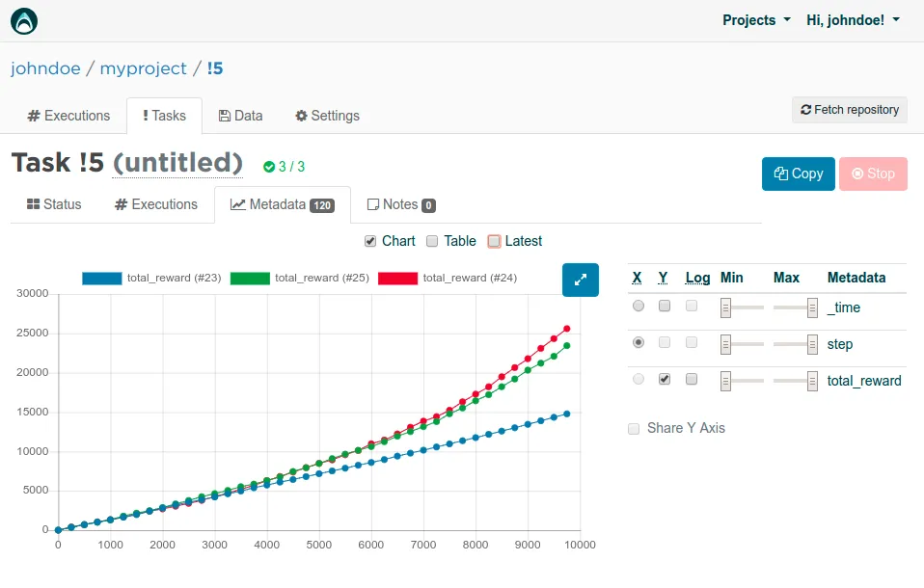This screenshot has width=924, height=588.
Task: Select _time as X axis radio
Action: (x=639, y=306)
